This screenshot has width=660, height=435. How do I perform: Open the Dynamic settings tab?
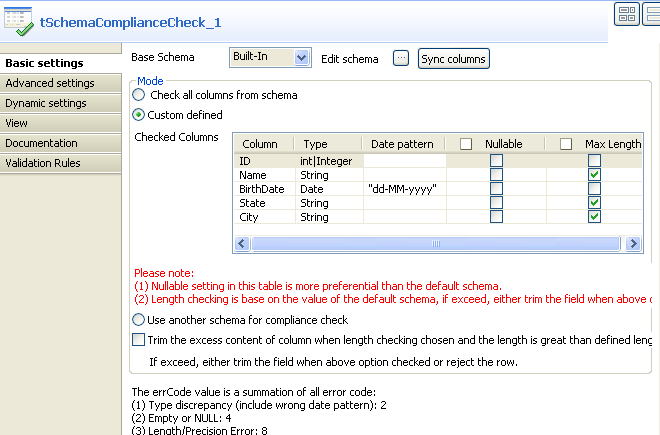coord(61,103)
